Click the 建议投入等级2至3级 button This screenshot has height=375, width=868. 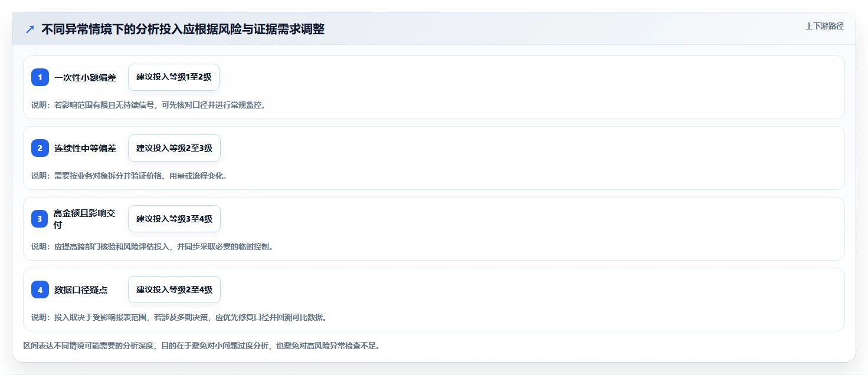pos(174,148)
